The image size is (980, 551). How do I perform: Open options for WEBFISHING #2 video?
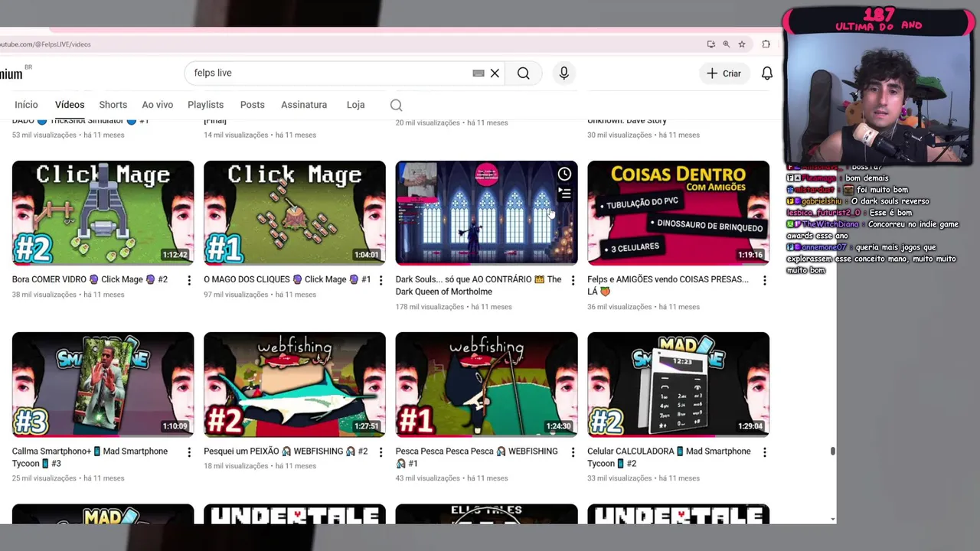click(x=381, y=452)
